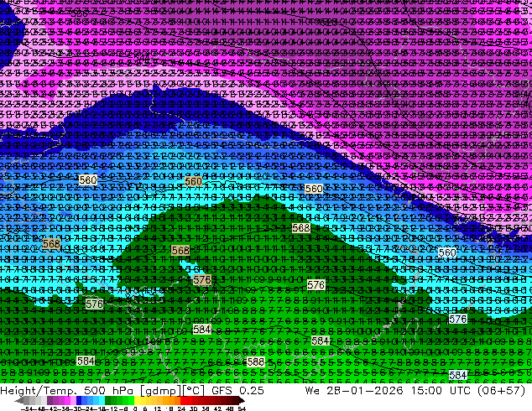Click the '[°C]' unit label in the title
Image resolution: width=532 pixels, height=411 pixels.
(x=194, y=391)
